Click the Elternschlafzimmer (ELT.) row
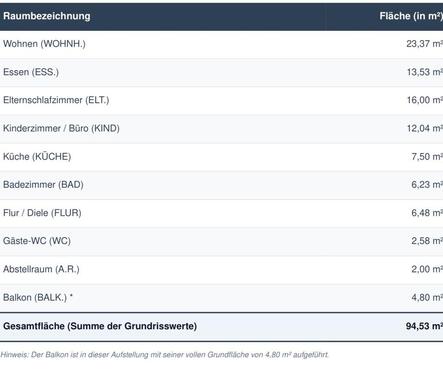443x375 pixels. pyautogui.click(x=221, y=100)
